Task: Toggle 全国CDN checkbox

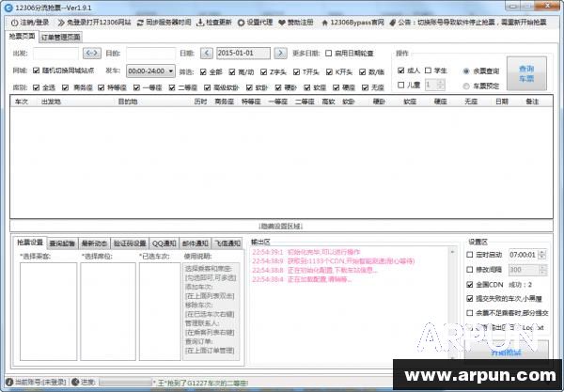Action: pyautogui.click(x=469, y=285)
